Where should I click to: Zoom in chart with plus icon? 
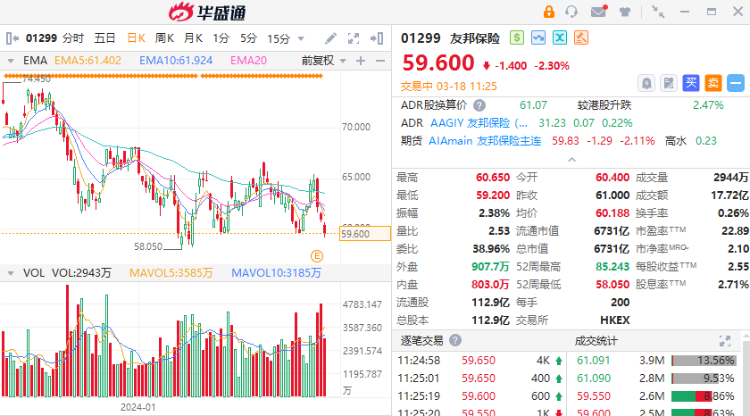(x=361, y=61)
